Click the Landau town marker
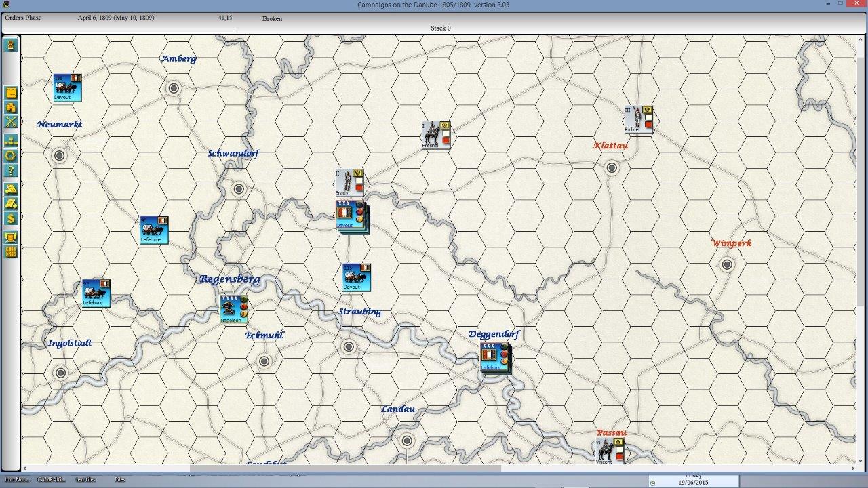The image size is (868, 488). coord(406,441)
